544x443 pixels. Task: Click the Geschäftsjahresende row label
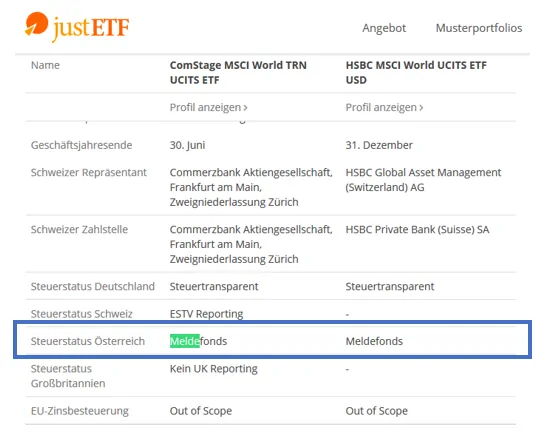tap(81, 145)
